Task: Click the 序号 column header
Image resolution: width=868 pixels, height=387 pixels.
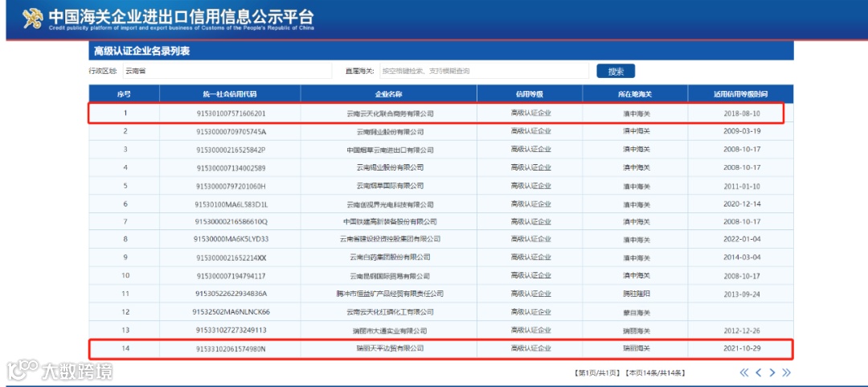Action: pyautogui.click(x=124, y=93)
